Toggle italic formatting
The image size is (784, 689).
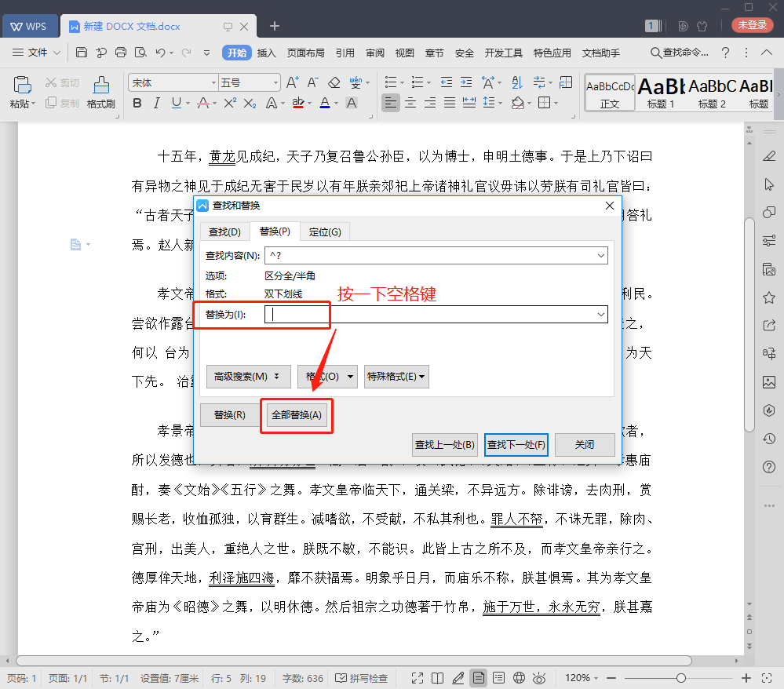point(157,103)
